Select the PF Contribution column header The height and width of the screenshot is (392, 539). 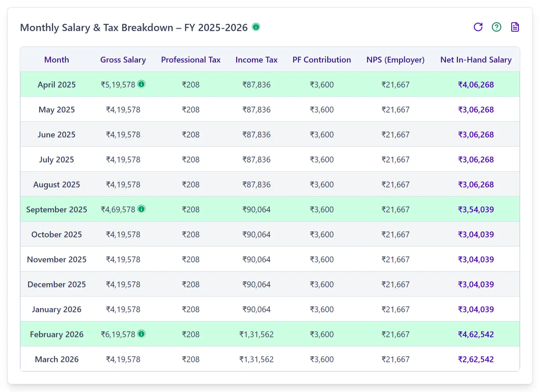pyautogui.click(x=321, y=60)
